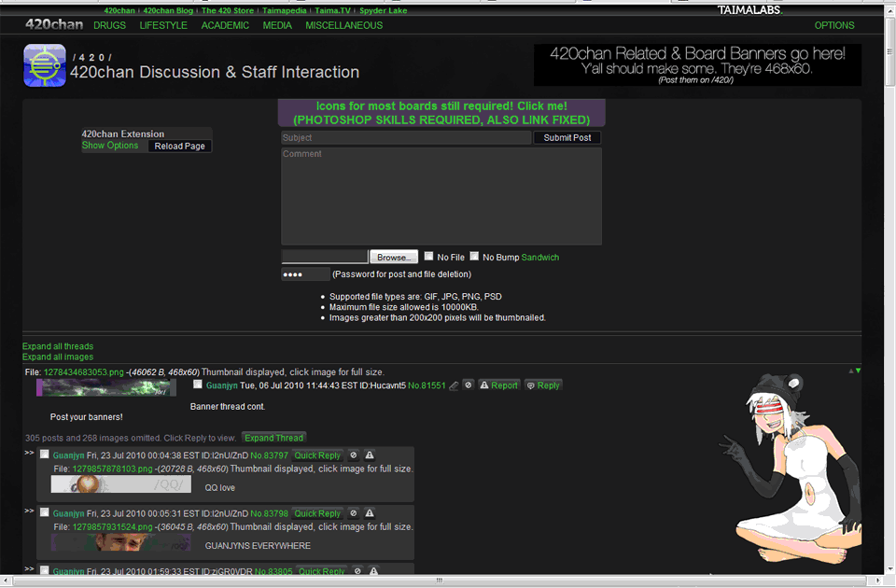Click the TAIMALABS logo
This screenshot has height=588, width=896.
tap(749, 9)
